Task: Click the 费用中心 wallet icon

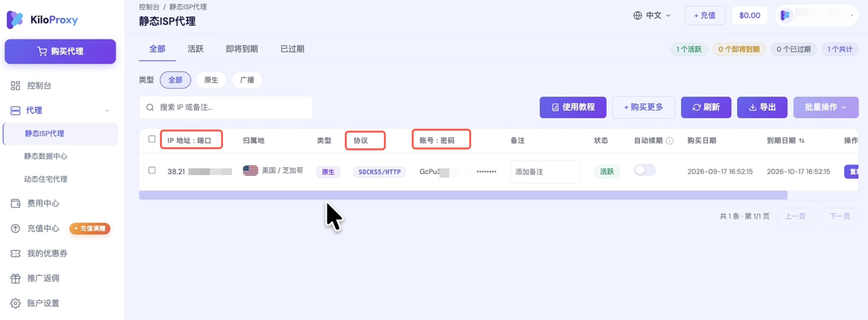Action: click(15, 204)
